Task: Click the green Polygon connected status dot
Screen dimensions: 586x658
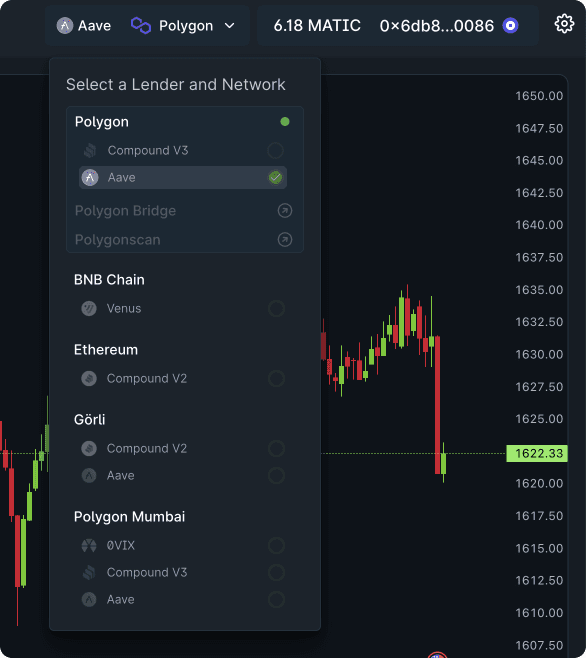Action: (x=285, y=122)
